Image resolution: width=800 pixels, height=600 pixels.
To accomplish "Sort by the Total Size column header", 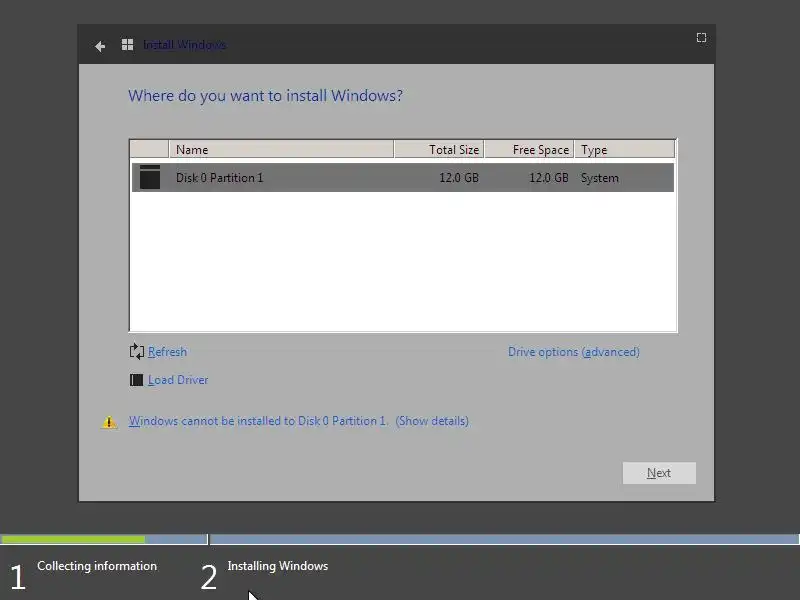I will (x=439, y=149).
